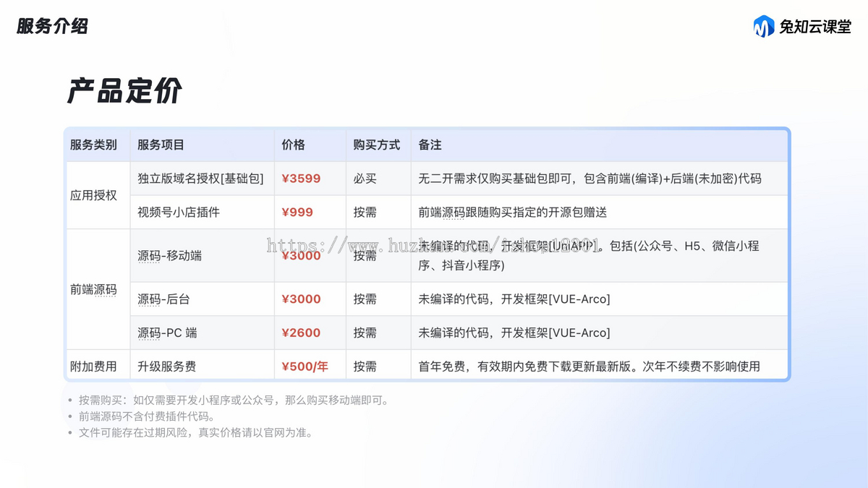The image size is (868, 488).
Task: Click the 源码-PC 端 service item
Action: click(x=167, y=333)
